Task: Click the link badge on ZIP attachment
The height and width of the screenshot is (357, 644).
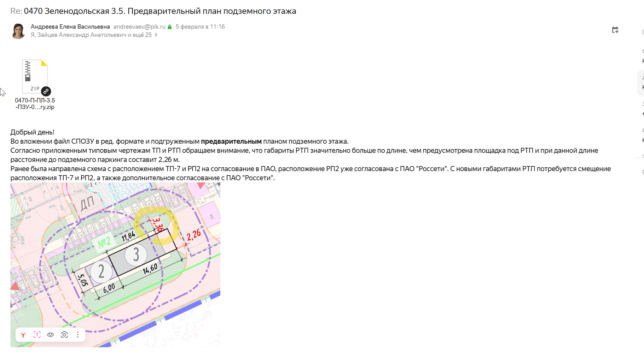Action: [46, 91]
